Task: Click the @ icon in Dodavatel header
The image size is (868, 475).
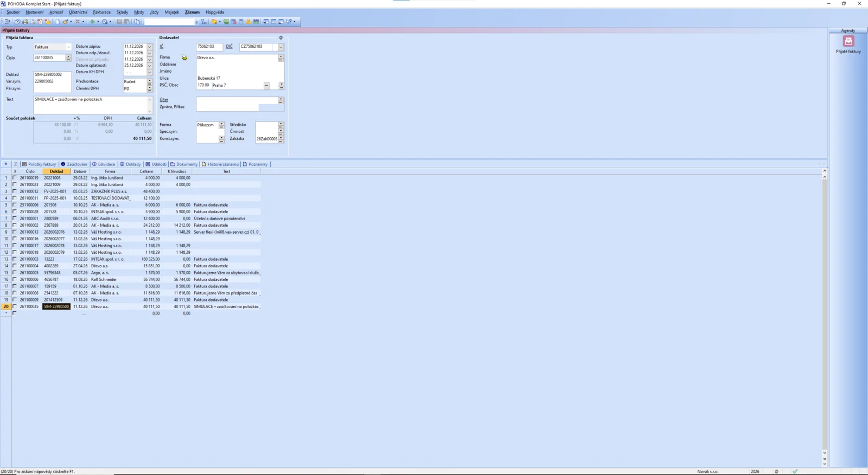Action: tap(280, 37)
